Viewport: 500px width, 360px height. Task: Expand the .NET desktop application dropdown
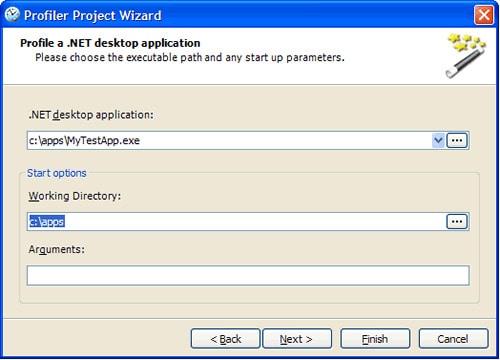pos(438,140)
